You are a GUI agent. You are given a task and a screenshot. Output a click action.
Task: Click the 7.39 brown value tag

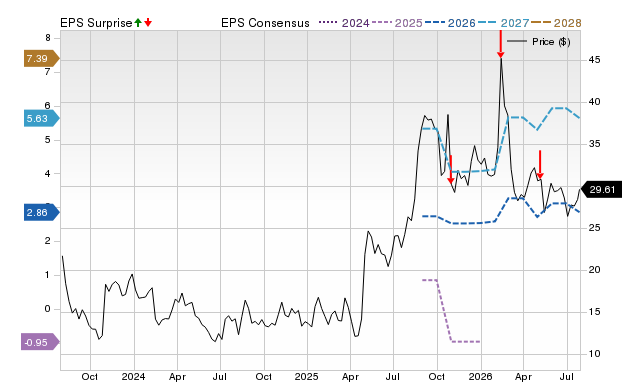click(41, 59)
